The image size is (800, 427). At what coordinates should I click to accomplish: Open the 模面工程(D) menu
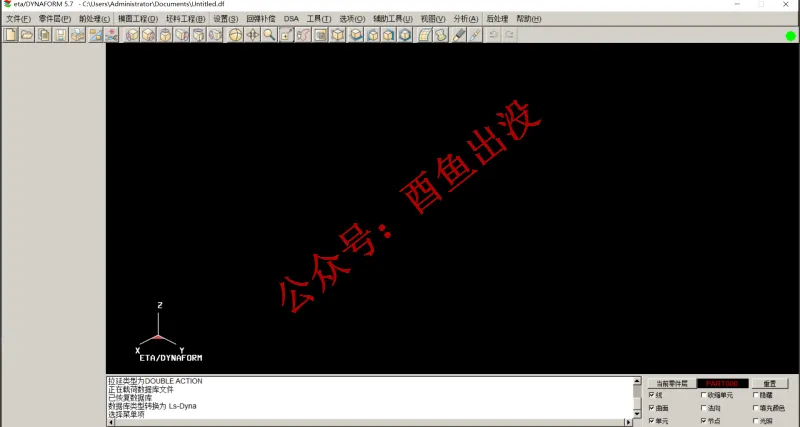(138, 19)
